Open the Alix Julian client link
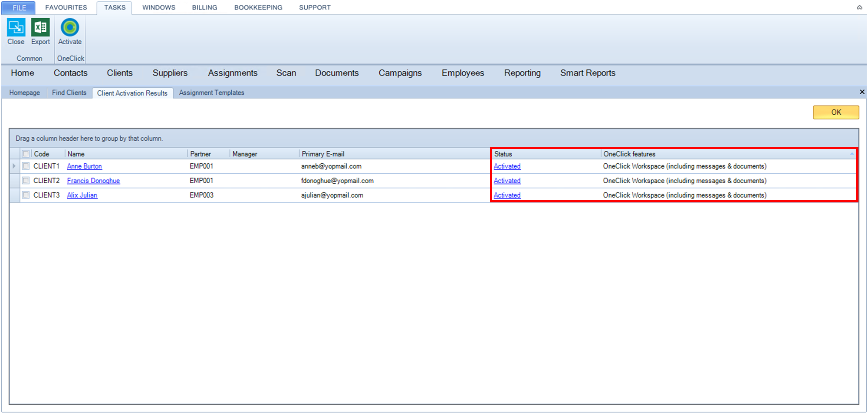Screen dimensions: 868x413 (82, 195)
